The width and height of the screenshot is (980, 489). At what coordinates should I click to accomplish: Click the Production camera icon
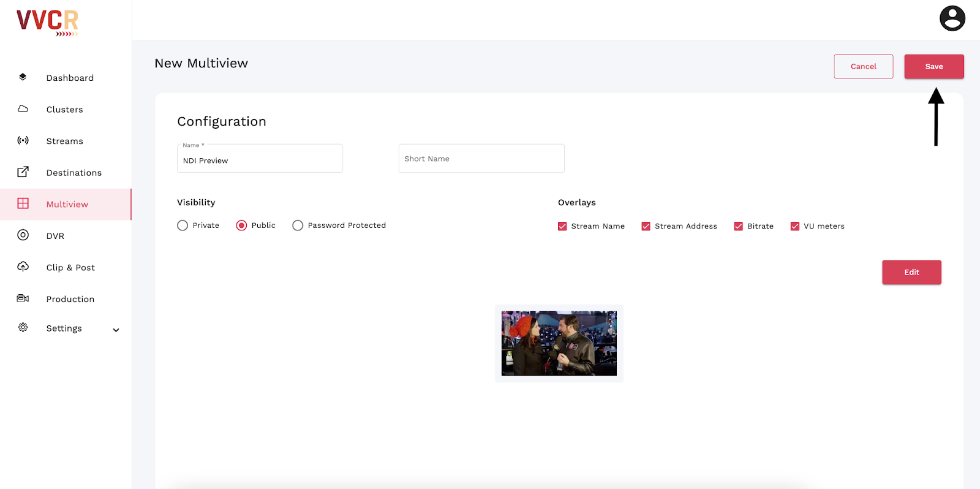23,298
